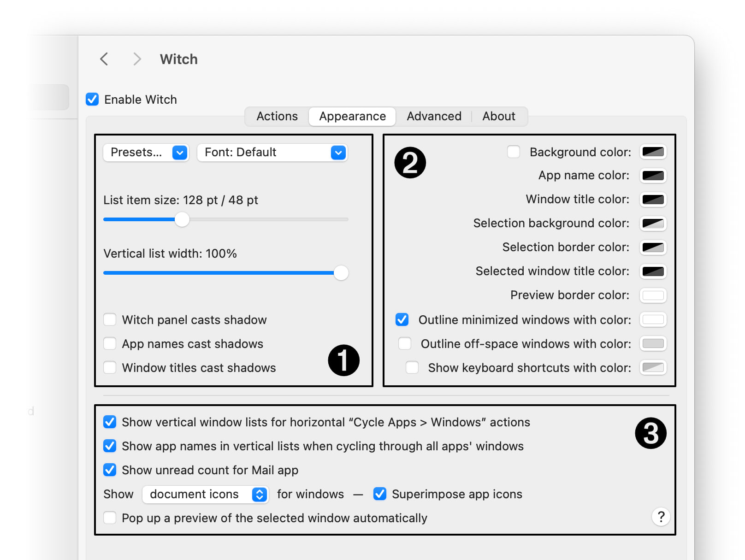Uncheck Show unread count for Mail app
The height and width of the screenshot is (560, 745).
(x=110, y=470)
